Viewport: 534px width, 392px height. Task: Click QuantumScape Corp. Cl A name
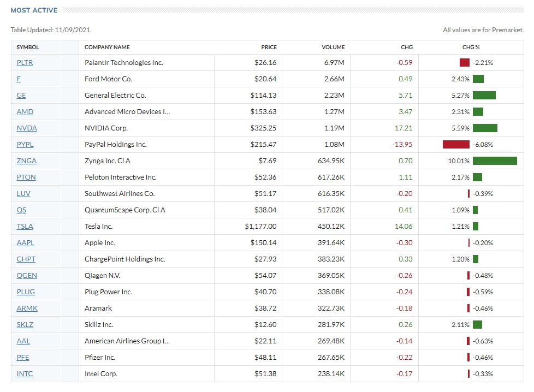click(124, 210)
